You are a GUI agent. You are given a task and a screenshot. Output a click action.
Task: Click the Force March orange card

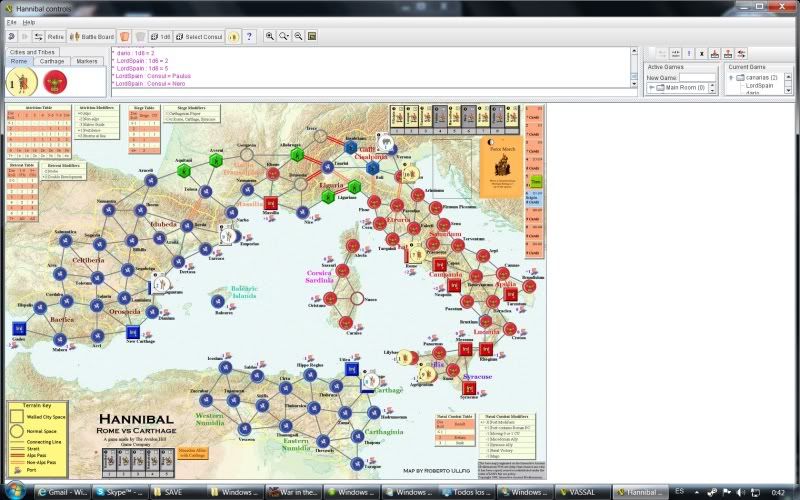(x=502, y=167)
